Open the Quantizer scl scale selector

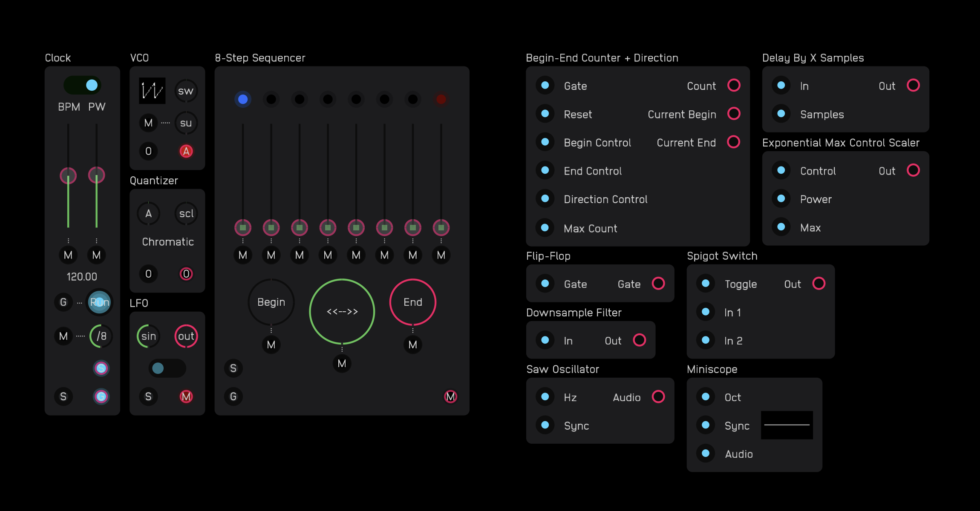186,213
